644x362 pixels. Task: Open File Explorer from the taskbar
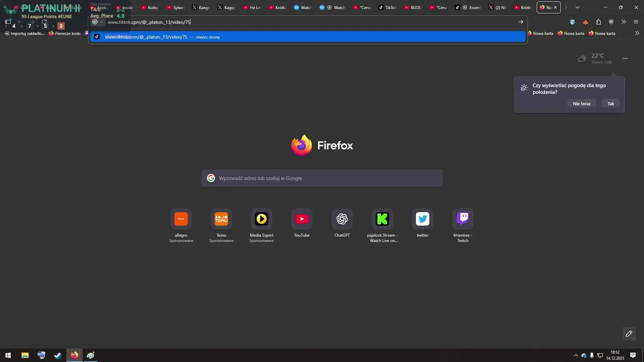25,355
